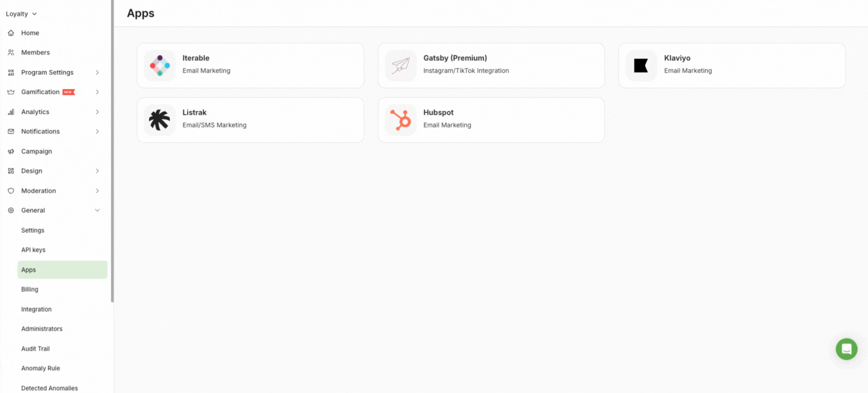This screenshot has height=393, width=868.
Task: Expand the Gamification submenu arrow
Action: pyautogui.click(x=97, y=92)
